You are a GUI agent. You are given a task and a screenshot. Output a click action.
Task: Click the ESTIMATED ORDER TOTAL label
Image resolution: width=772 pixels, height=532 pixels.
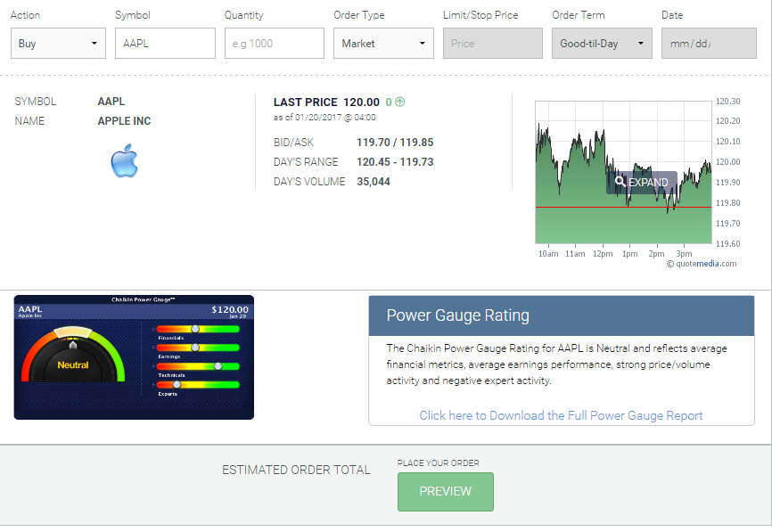[x=296, y=470]
